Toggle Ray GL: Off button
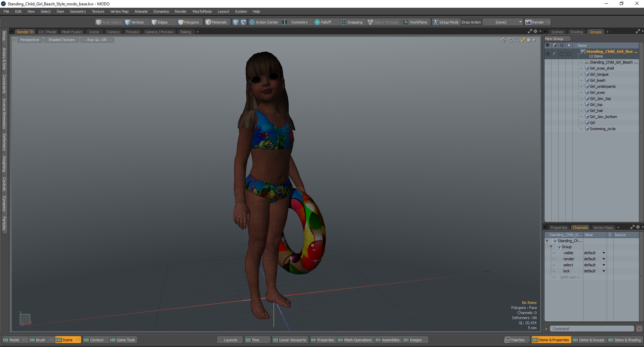 (x=97, y=40)
